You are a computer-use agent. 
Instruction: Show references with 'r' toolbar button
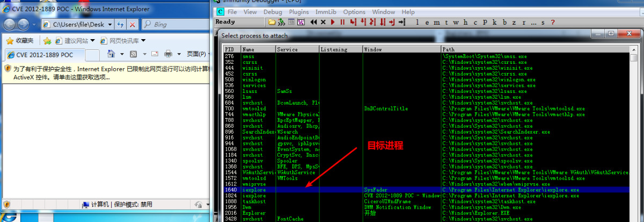(x=524, y=22)
